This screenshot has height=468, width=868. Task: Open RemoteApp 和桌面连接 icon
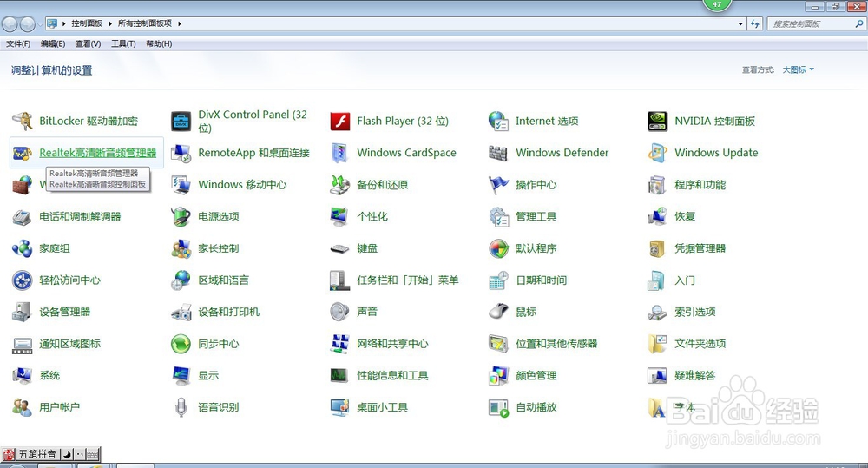(181, 153)
